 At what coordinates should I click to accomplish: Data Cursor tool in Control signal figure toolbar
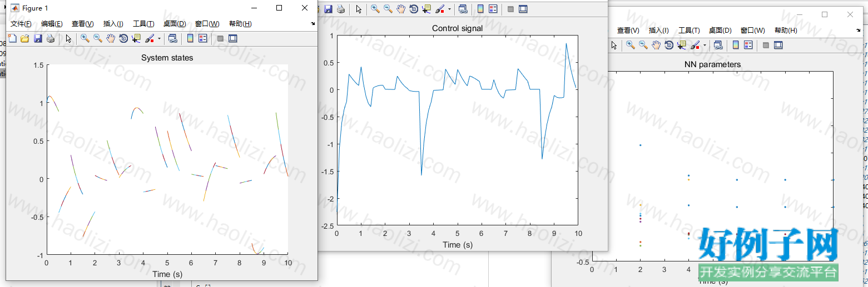(x=426, y=9)
